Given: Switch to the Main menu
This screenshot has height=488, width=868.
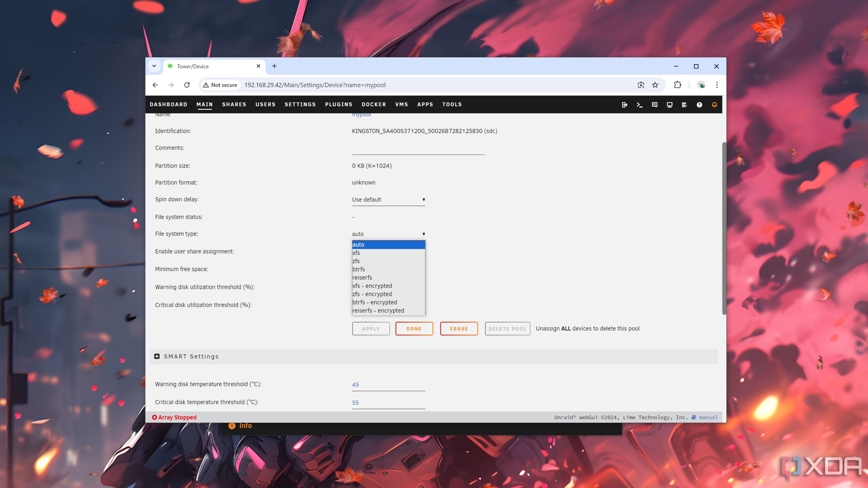Looking at the screenshot, I should 205,104.
